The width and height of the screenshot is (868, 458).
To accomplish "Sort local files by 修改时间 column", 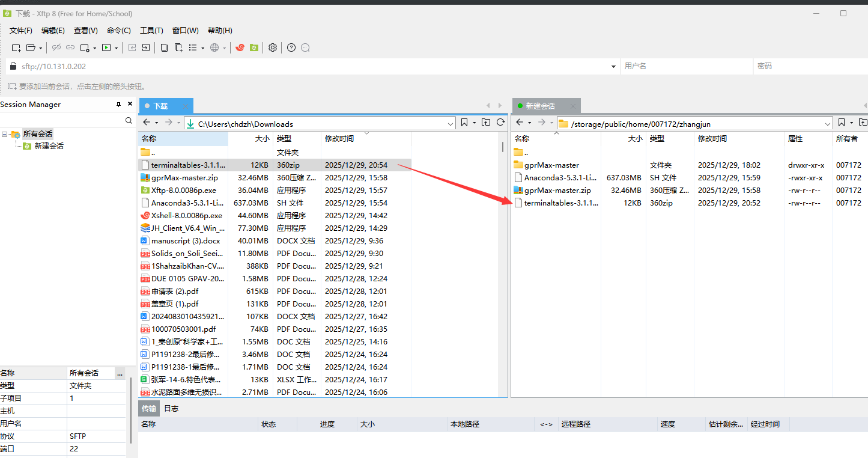I will [366, 139].
